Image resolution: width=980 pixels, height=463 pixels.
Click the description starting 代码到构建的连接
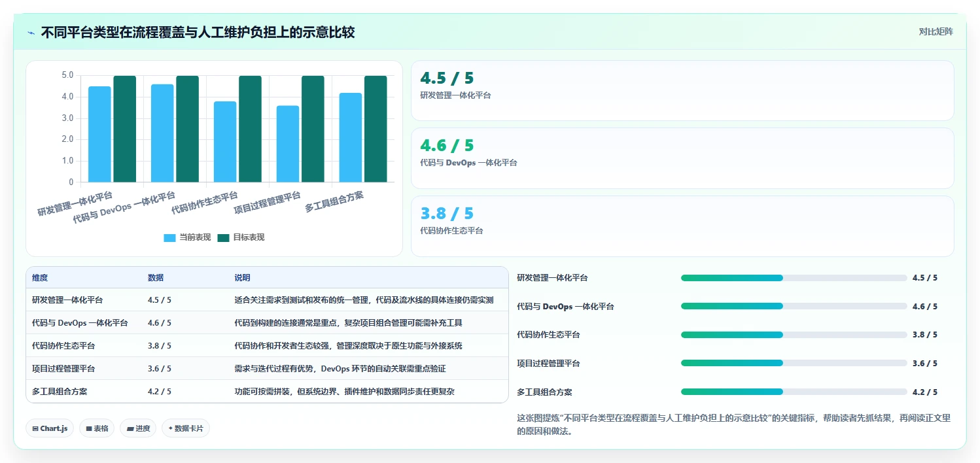(349, 323)
